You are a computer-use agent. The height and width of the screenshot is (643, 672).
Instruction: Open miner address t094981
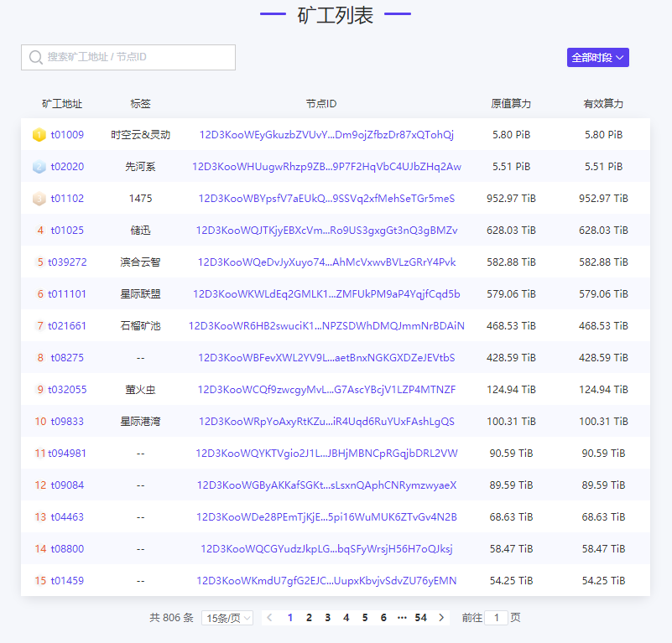[67, 454]
